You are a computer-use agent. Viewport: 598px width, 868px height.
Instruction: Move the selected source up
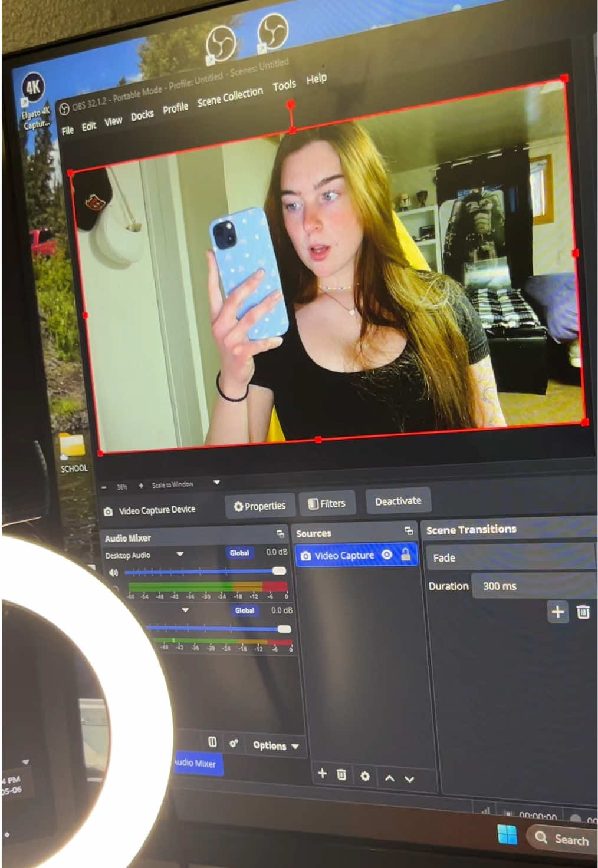pos(389,778)
